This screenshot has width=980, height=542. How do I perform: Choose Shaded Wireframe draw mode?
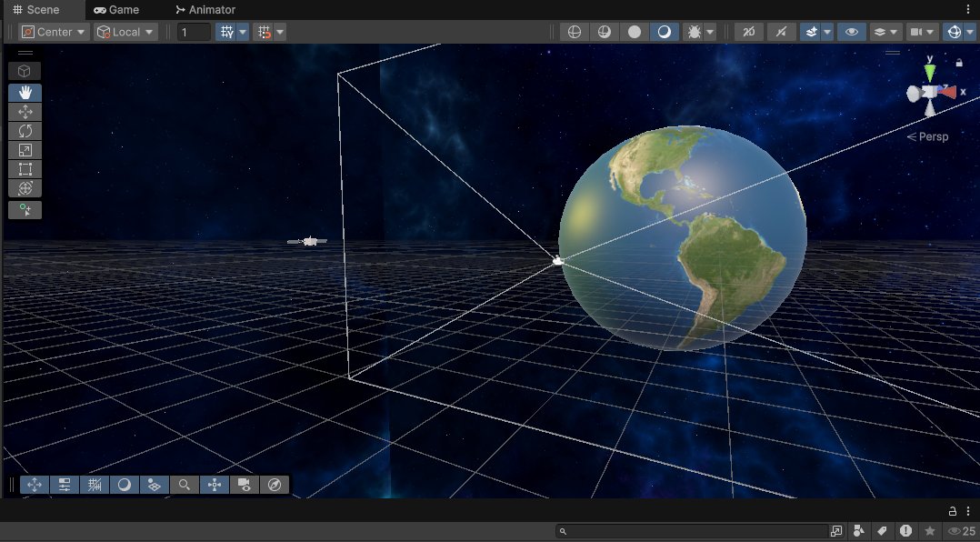[x=605, y=32]
